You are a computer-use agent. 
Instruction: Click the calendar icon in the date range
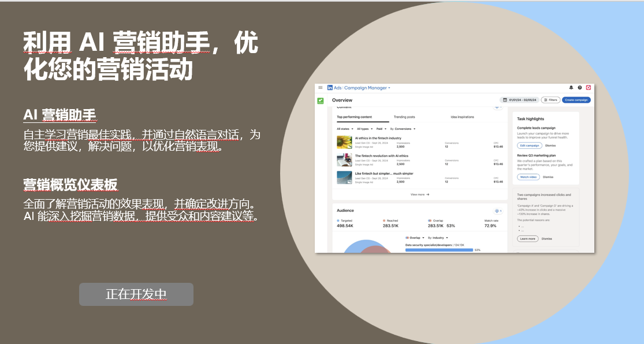coord(505,100)
